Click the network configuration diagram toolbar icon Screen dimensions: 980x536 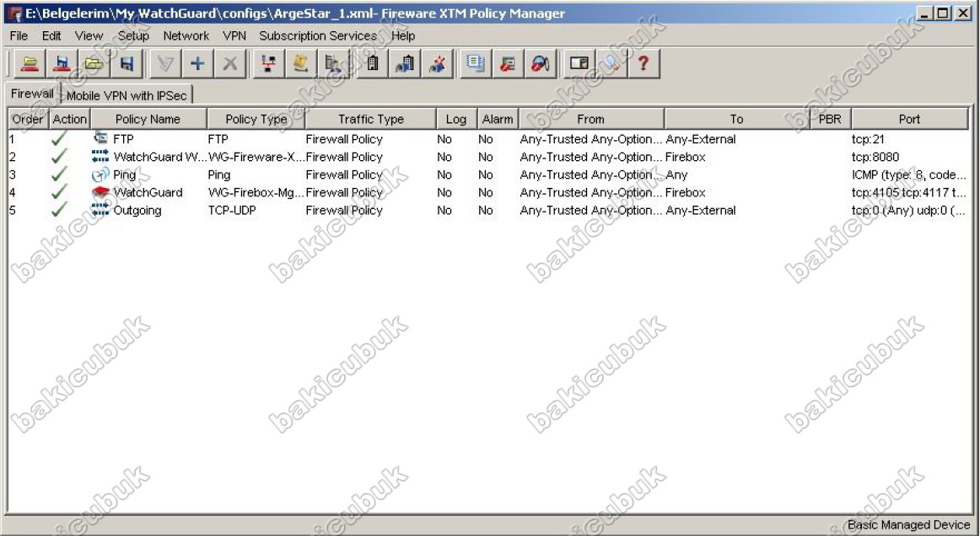point(269,63)
